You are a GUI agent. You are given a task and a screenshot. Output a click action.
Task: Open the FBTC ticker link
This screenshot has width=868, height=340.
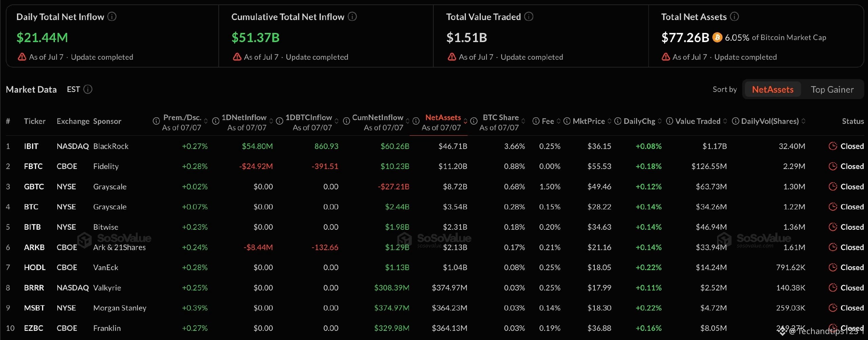tap(33, 166)
